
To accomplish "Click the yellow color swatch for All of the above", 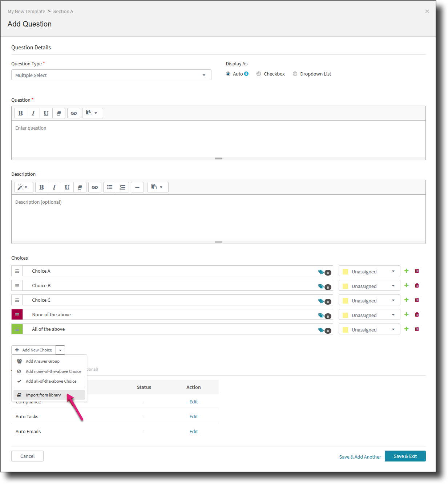I will (345, 329).
